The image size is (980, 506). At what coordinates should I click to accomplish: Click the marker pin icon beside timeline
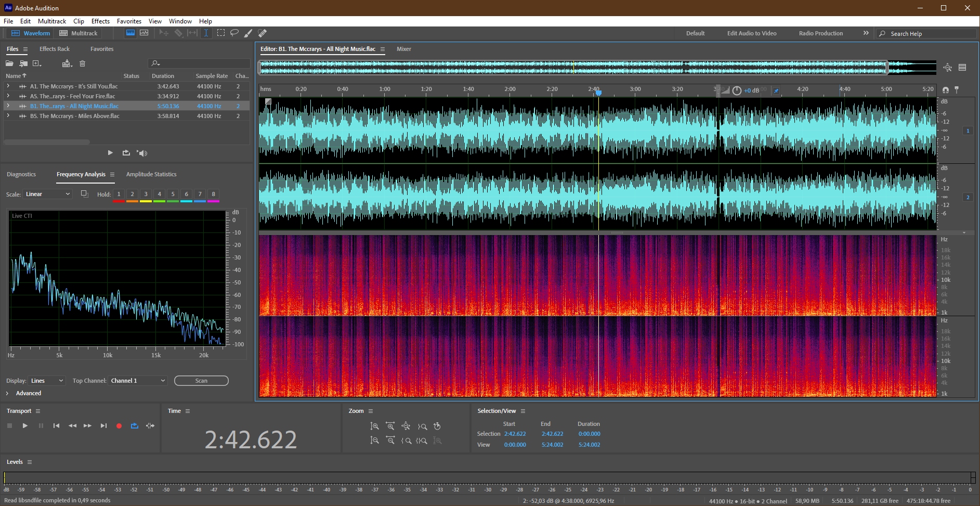point(957,90)
